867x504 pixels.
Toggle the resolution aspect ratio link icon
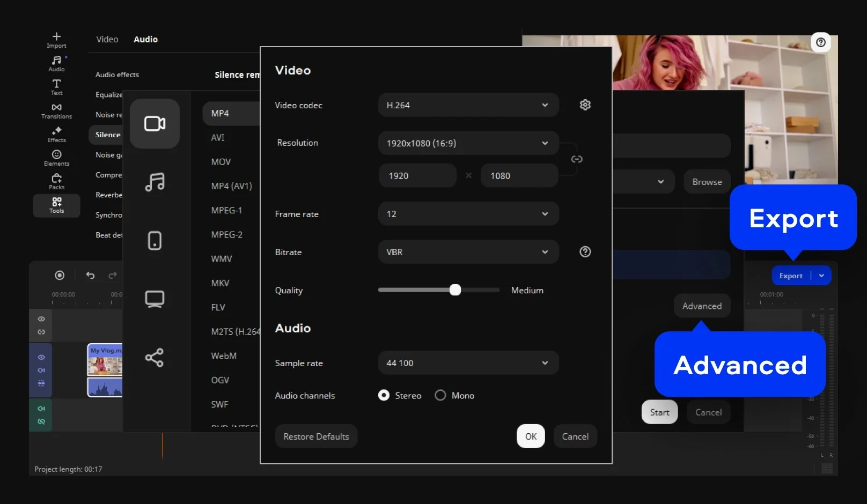576,159
